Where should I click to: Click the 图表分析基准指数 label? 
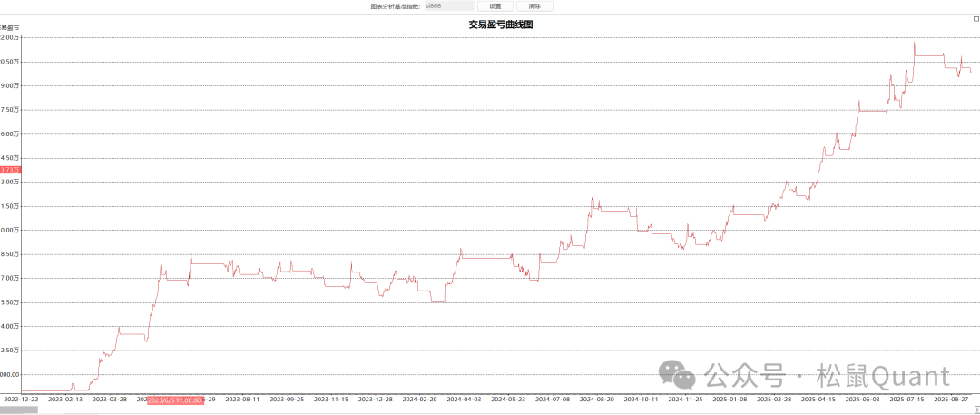coord(395,6)
